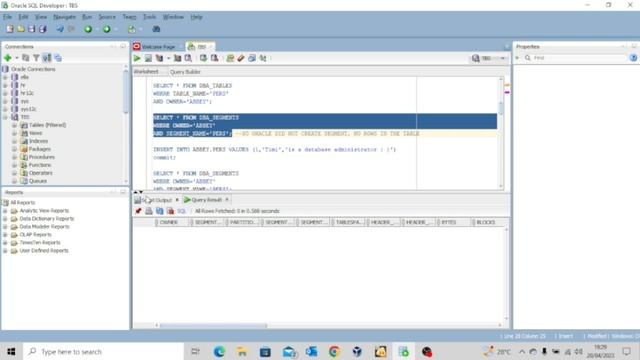
Task: Open dropdown arrow next to new connection plus
Action: [x=17, y=58]
